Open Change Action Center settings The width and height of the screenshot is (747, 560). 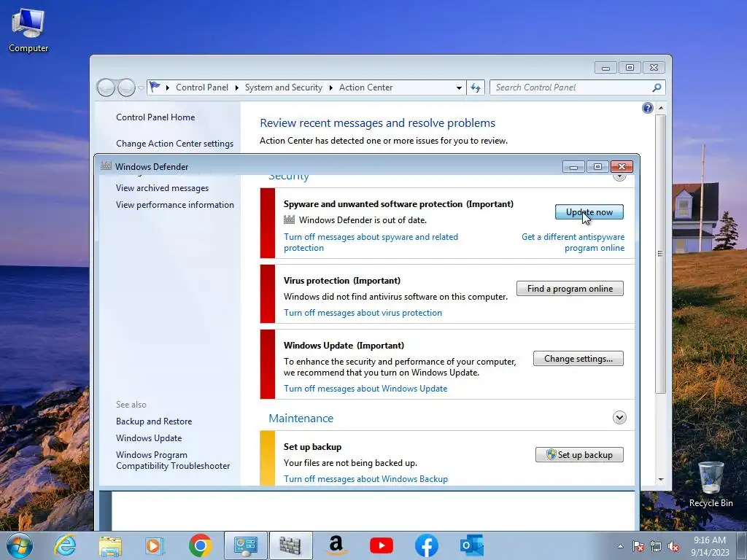pos(175,144)
